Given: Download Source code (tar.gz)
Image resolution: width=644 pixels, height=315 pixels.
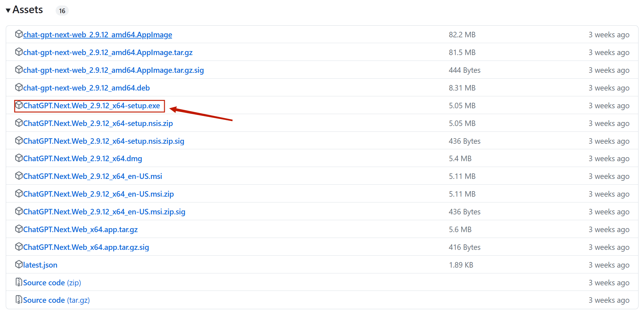Looking at the screenshot, I should click(x=57, y=300).
